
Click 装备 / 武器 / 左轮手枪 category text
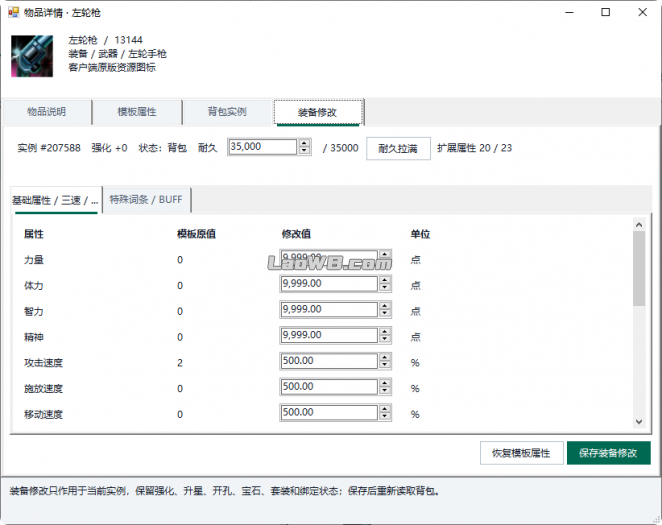tap(117, 54)
